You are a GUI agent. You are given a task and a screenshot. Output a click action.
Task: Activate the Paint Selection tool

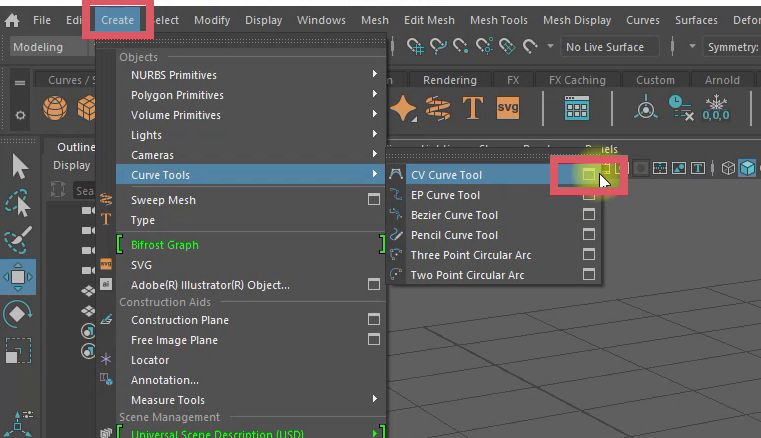(18, 239)
